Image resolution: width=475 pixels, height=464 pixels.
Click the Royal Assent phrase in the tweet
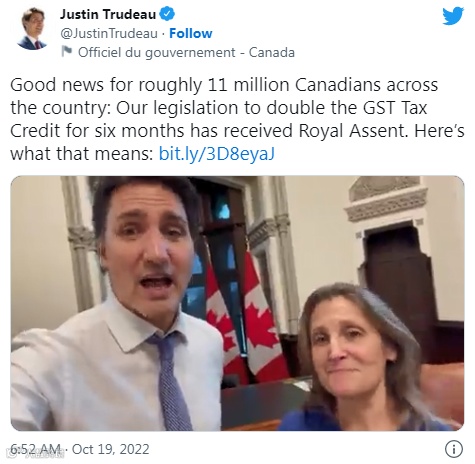click(x=353, y=131)
